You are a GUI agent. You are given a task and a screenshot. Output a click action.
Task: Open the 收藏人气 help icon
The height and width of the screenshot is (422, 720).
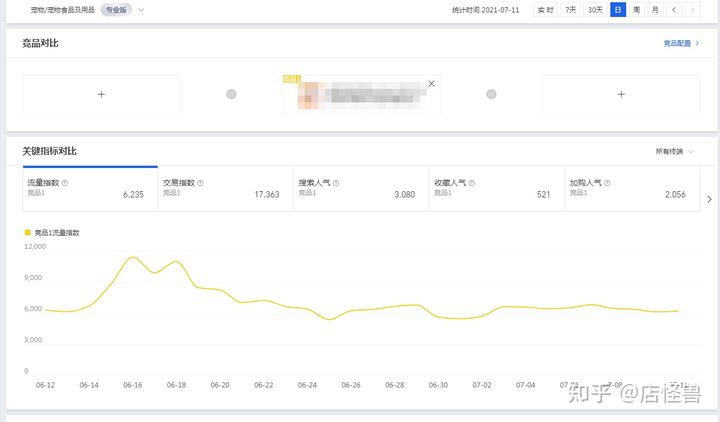click(472, 183)
